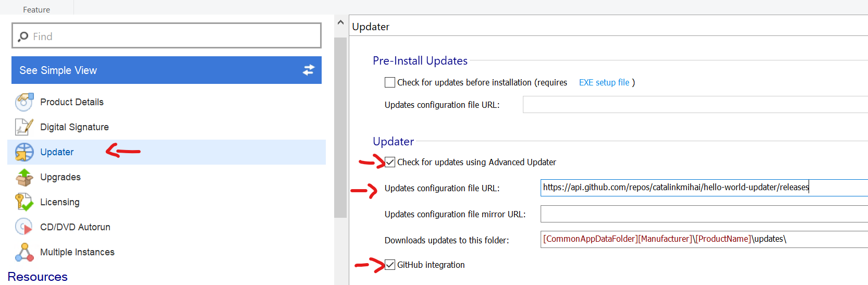Click the blue Updater section heading
This screenshot has height=285, width=868.
394,141
